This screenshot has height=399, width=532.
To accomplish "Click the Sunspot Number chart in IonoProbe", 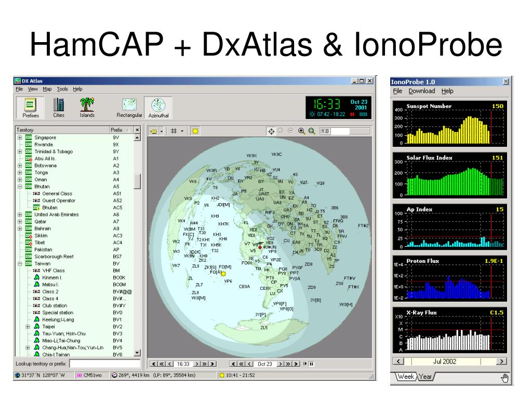I will pos(449,124).
